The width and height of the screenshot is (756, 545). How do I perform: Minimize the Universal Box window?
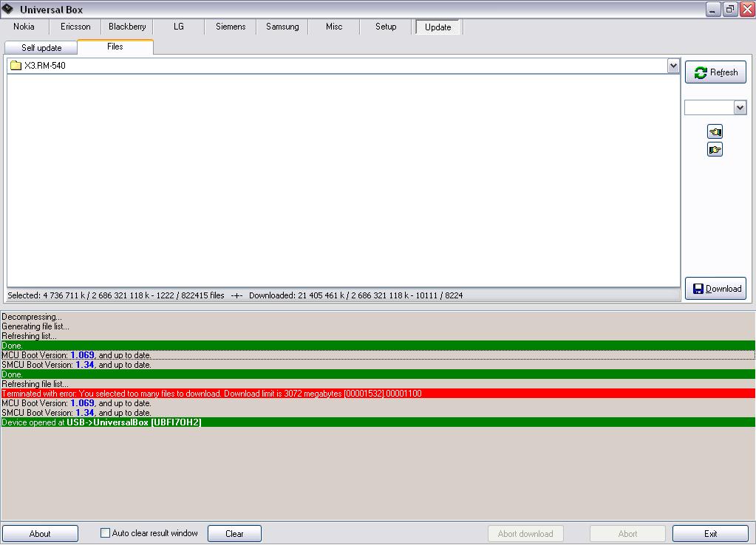point(712,9)
